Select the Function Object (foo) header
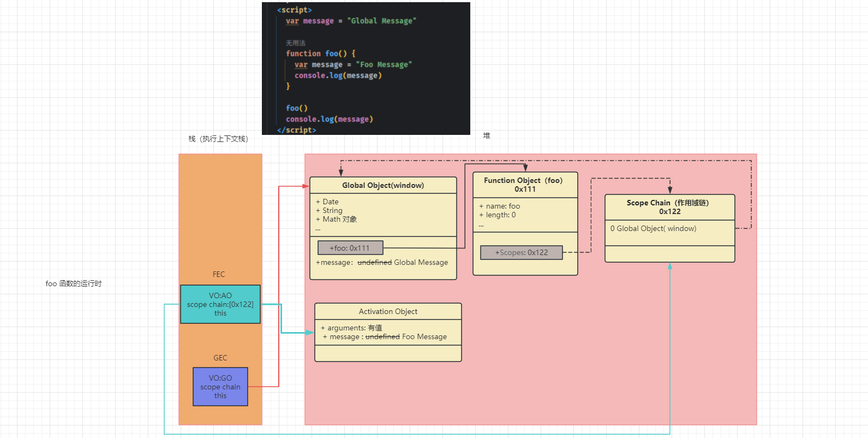The height and width of the screenshot is (438, 868). coord(525,185)
